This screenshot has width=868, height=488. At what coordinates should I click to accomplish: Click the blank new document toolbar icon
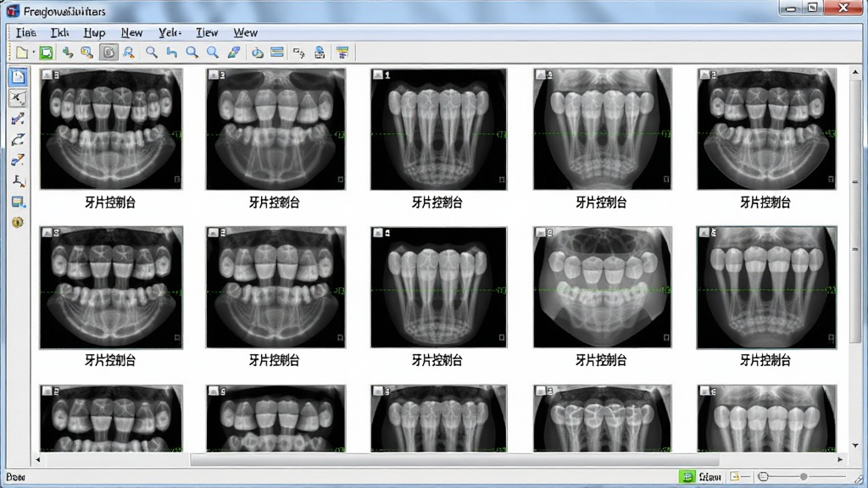pos(21,53)
